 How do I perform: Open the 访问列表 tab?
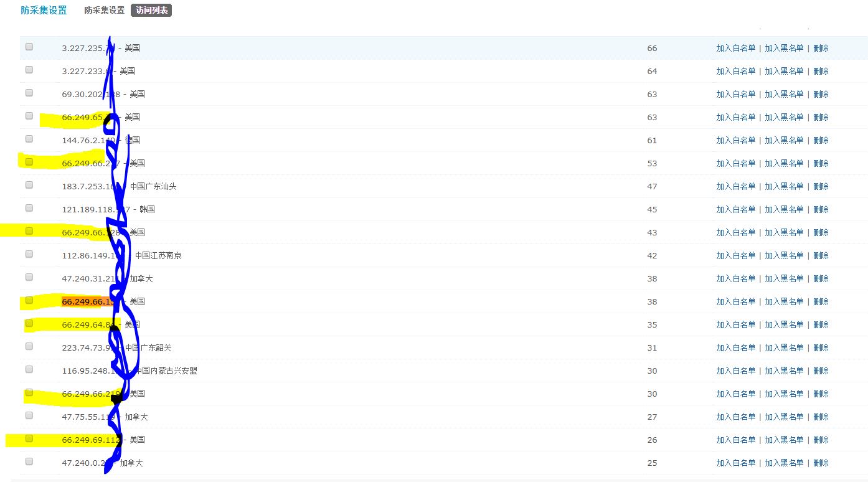151,11
